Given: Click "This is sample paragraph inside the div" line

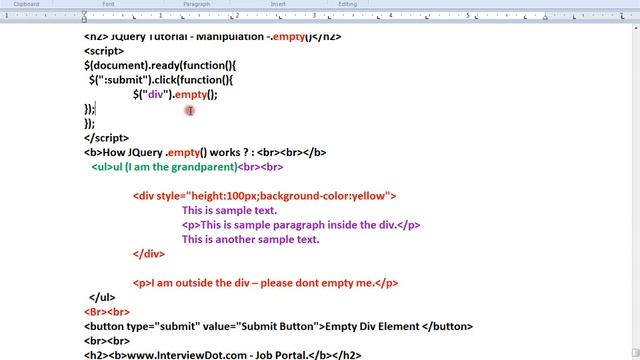Looking at the screenshot, I should coord(301,225).
